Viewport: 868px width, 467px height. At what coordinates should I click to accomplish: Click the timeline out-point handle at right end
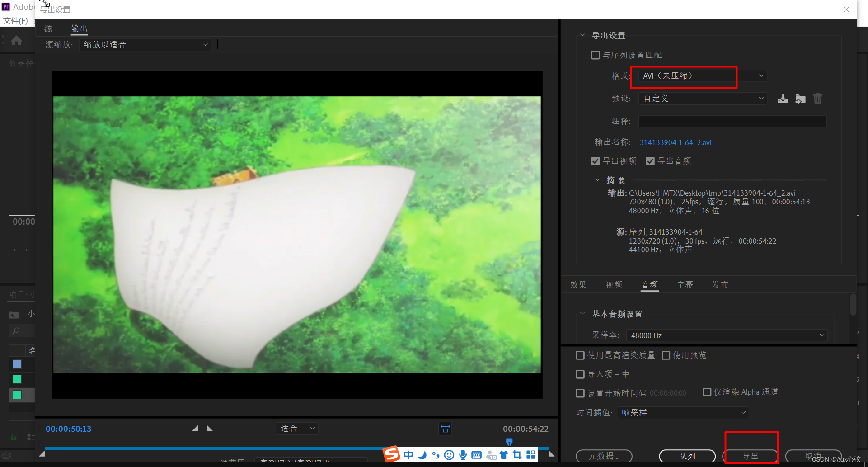click(x=551, y=453)
